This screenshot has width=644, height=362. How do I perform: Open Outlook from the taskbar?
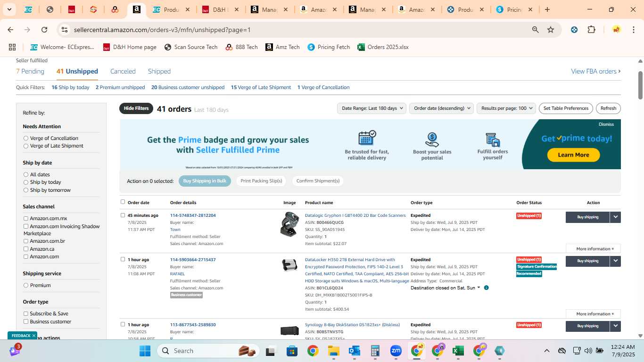point(355,351)
